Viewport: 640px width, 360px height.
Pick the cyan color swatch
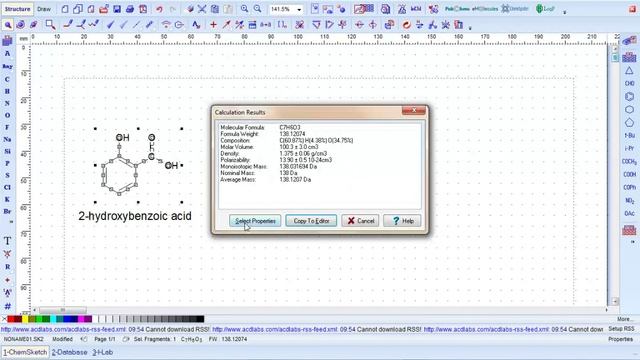tap(53, 319)
